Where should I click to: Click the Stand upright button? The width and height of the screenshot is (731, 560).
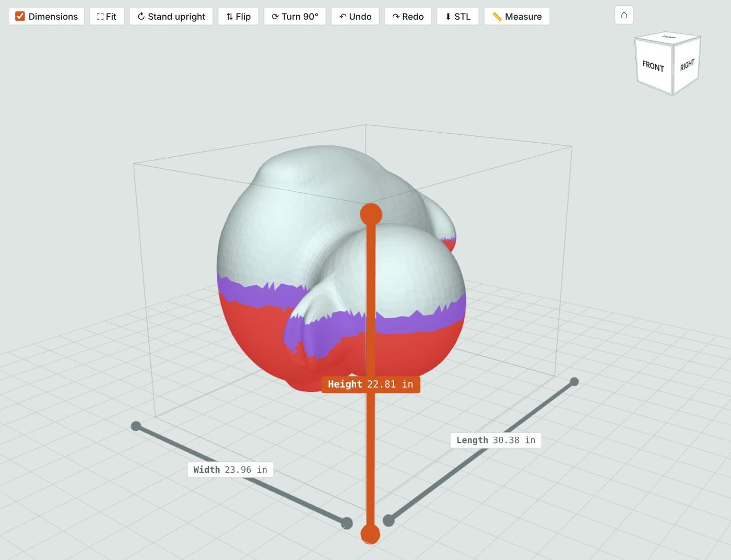(x=171, y=16)
